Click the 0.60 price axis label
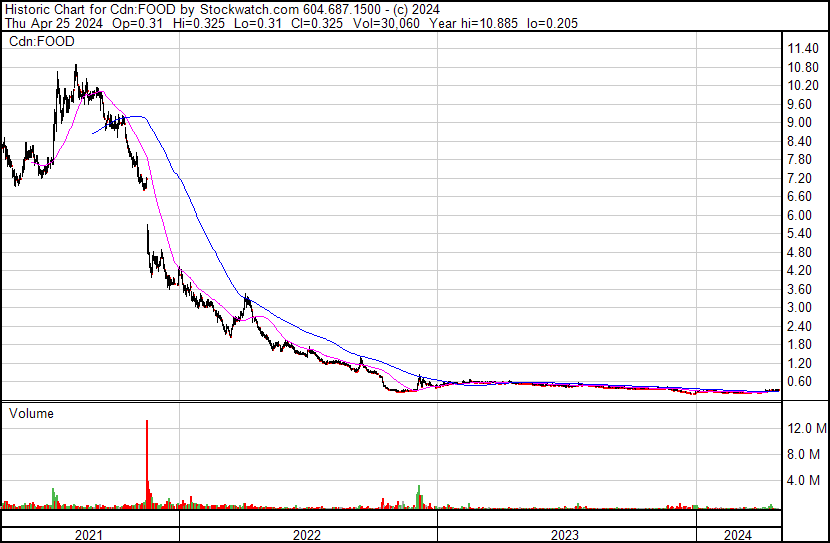The image size is (830, 543). (x=801, y=381)
